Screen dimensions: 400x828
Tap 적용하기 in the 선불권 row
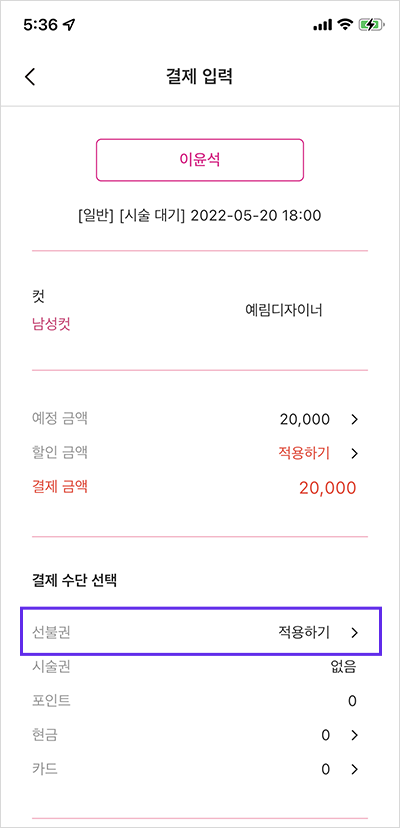click(x=304, y=632)
